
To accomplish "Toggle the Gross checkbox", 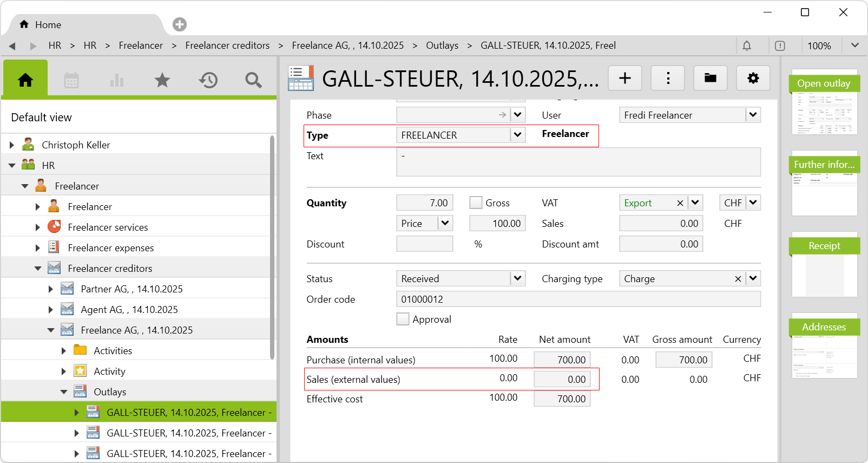I will click(x=476, y=203).
